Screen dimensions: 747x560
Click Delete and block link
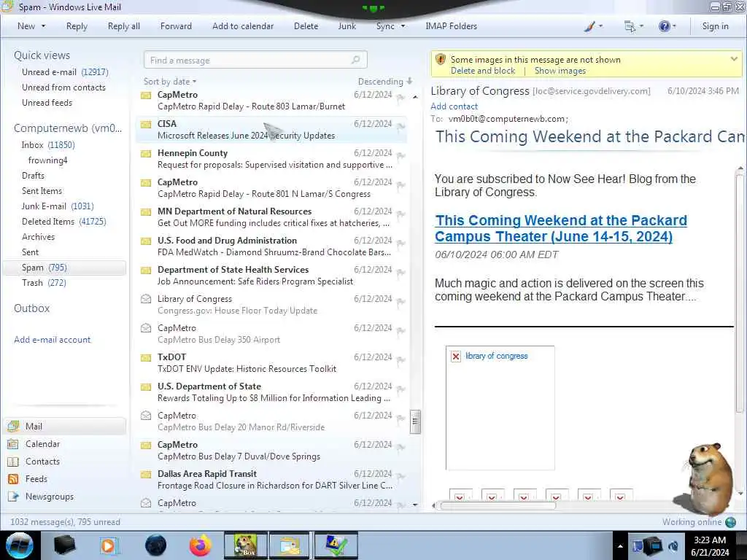click(x=483, y=71)
